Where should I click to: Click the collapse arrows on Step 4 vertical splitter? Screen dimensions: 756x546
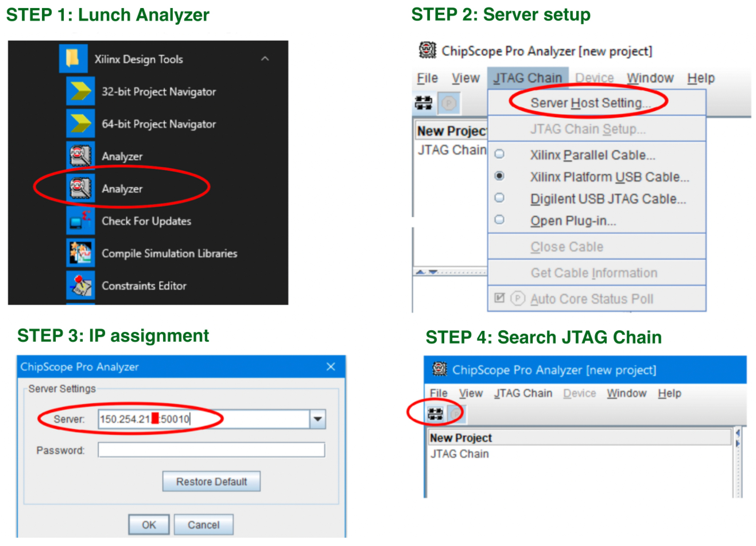pyautogui.click(x=738, y=438)
